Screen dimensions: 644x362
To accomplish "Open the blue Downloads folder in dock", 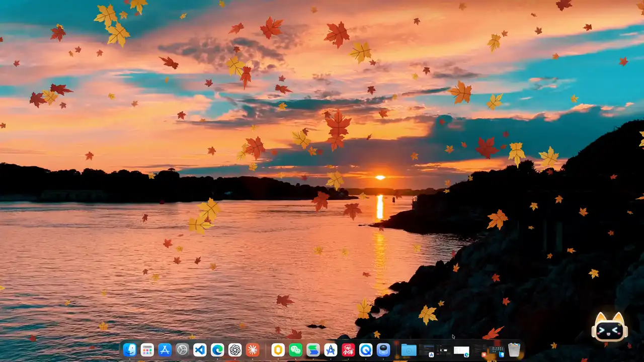I will click(409, 350).
